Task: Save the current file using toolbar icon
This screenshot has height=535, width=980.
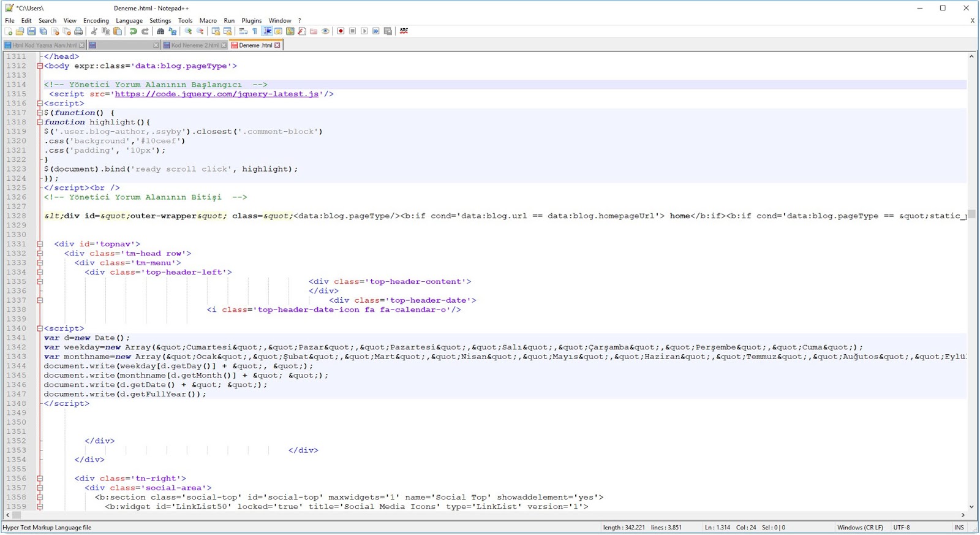Action: coord(31,31)
